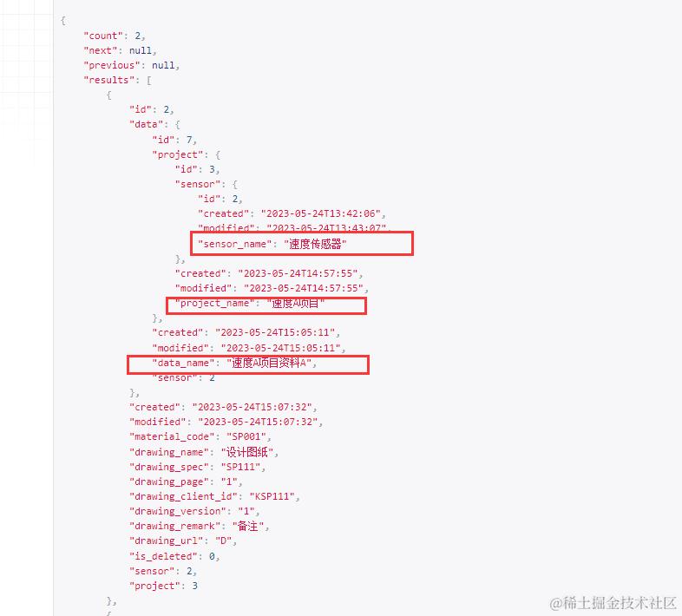Viewport: 682px width, 616px height.
Task: Select the "previous" null value
Action: point(163,65)
